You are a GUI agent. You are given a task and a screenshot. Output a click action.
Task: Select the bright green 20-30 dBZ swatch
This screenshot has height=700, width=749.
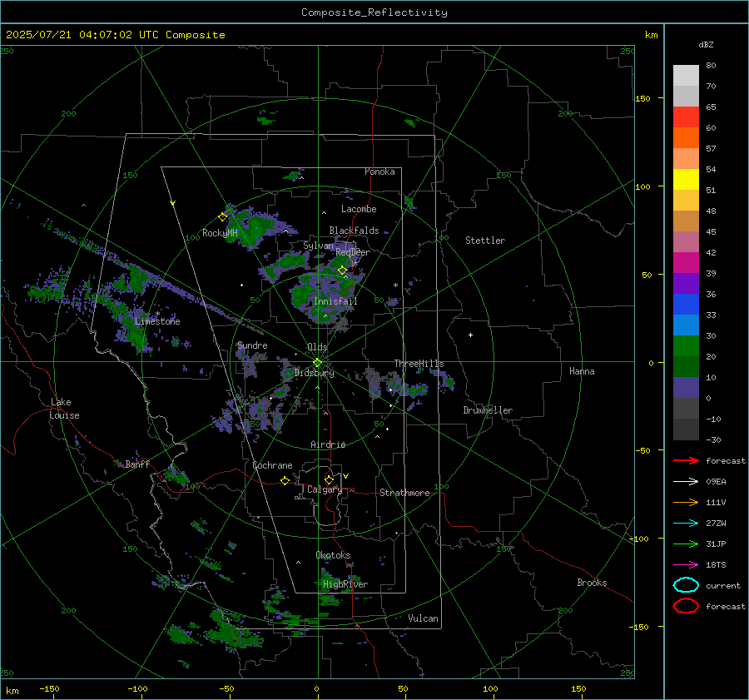pyautogui.click(x=686, y=346)
